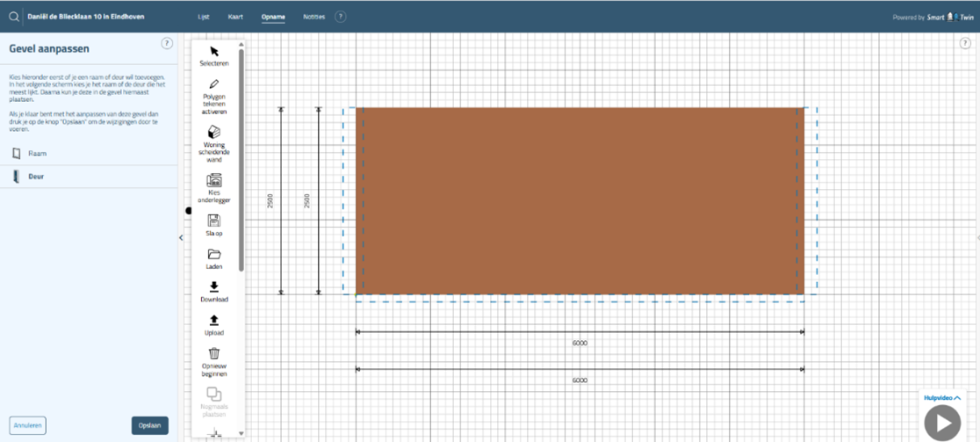This screenshot has height=442, width=980.
Task: Open the Notities tab
Action: point(313,17)
